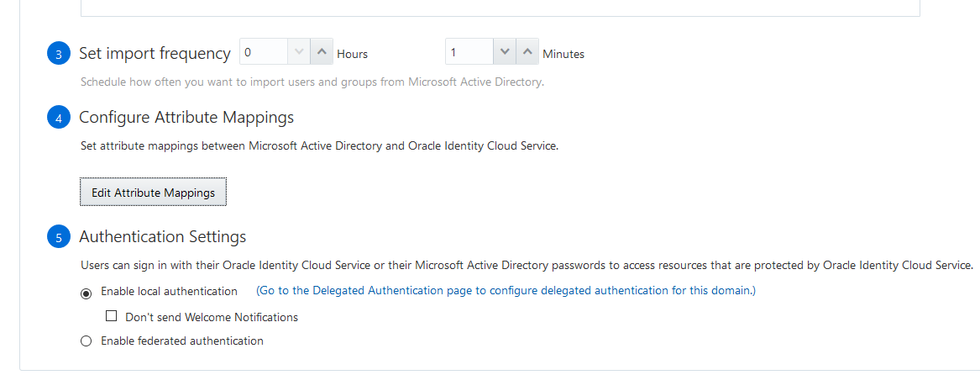Click the step 4 number badge
The height and width of the screenshot is (375, 980).
pos(58,119)
